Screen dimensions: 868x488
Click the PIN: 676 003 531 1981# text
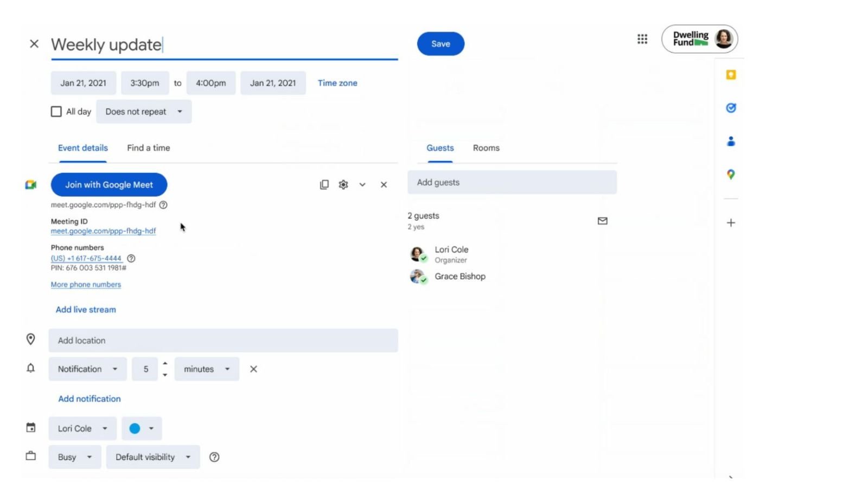(x=88, y=268)
